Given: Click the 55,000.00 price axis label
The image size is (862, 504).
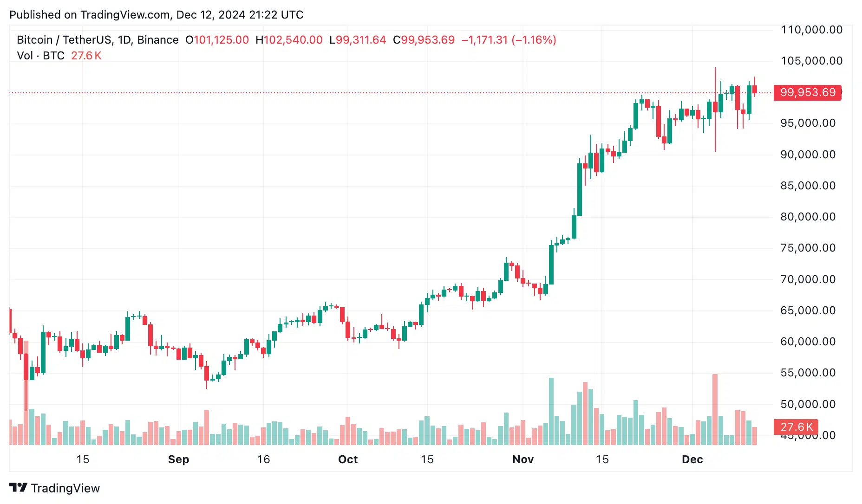Looking at the screenshot, I should (808, 373).
